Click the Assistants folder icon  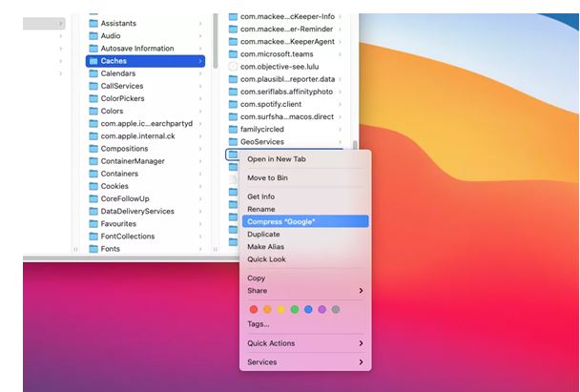(93, 23)
